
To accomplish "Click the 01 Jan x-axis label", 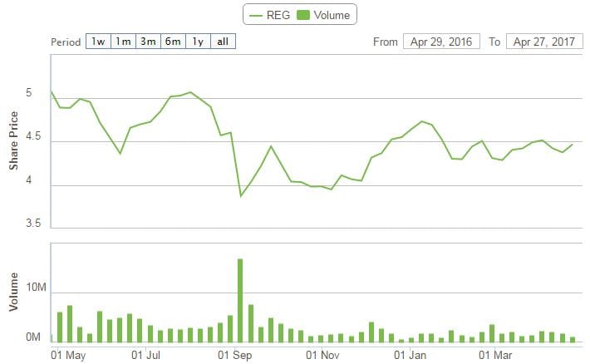I will pos(410,356).
